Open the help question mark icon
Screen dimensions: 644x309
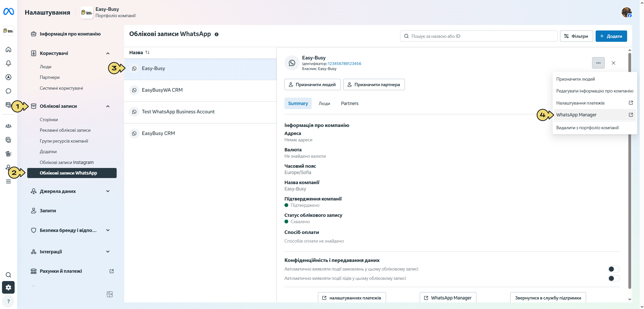coord(8,301)
